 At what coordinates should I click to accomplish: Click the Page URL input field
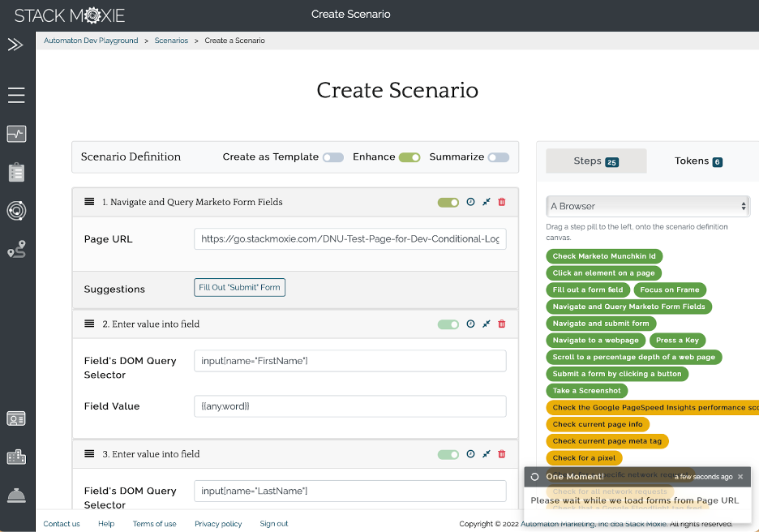pyautogui.click(x=350, y=239)
